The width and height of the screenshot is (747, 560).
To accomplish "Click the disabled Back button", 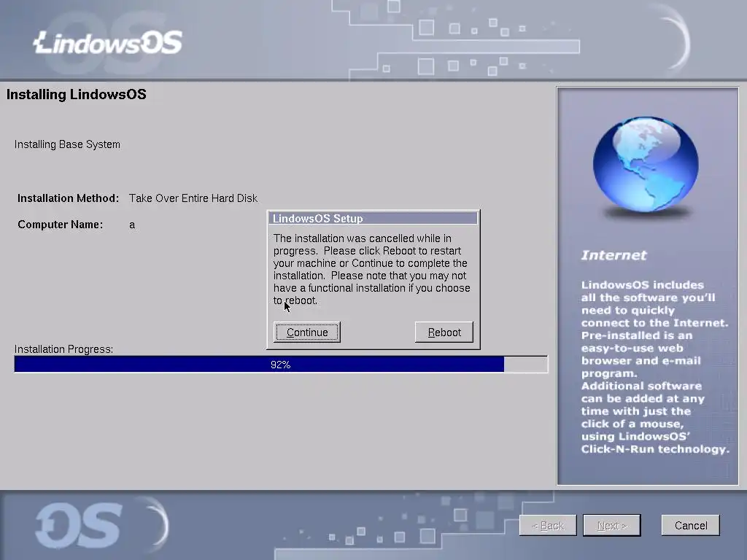I will (548, 525).
